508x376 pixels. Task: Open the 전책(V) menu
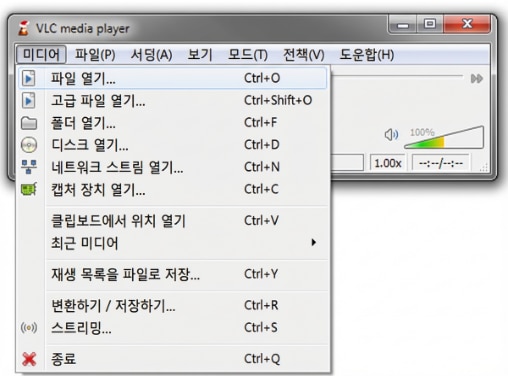pos(304,54)
